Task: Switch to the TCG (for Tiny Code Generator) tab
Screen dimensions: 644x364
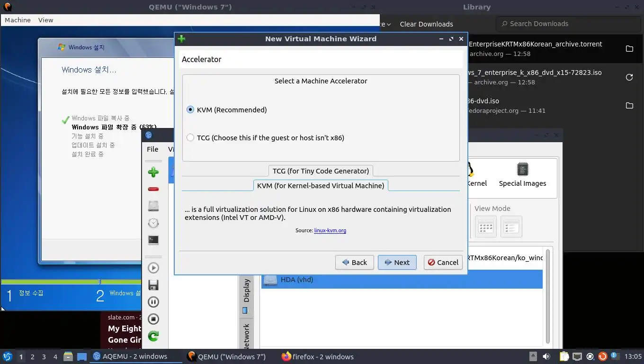Action: click(x=321, y=171)
